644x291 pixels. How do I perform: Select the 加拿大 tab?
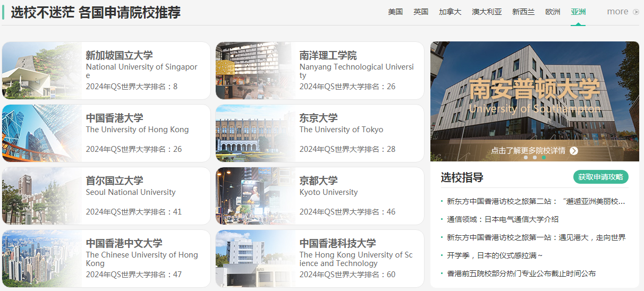(x=450, y=12)
